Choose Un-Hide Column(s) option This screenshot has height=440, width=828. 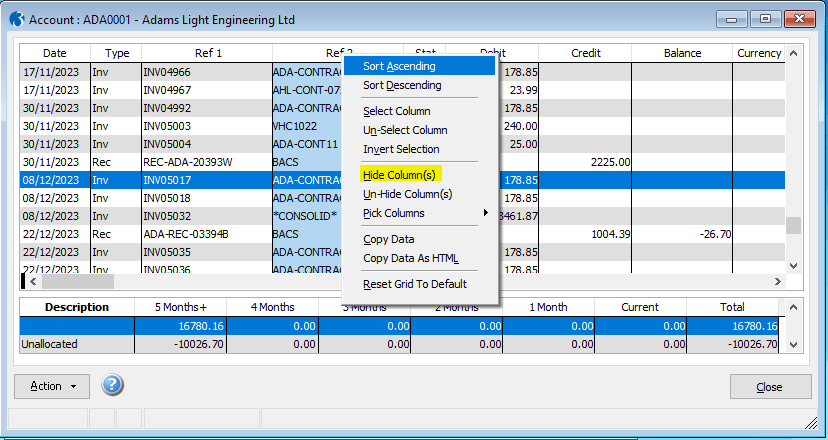[407, 194]
